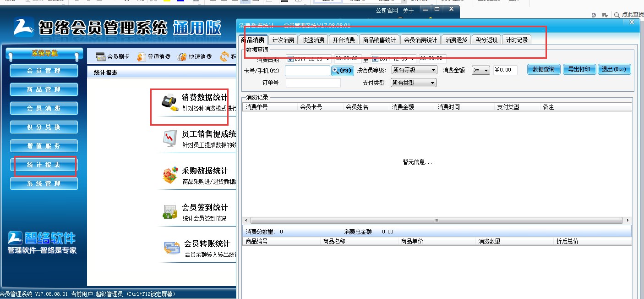Click the 导出打印 button
644x299 pixels.
tap(579, 70)
